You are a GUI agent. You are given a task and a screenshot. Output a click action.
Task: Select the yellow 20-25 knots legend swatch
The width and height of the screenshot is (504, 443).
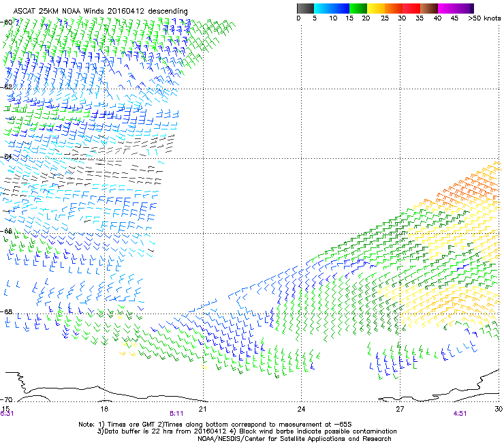tap(376, 8)
